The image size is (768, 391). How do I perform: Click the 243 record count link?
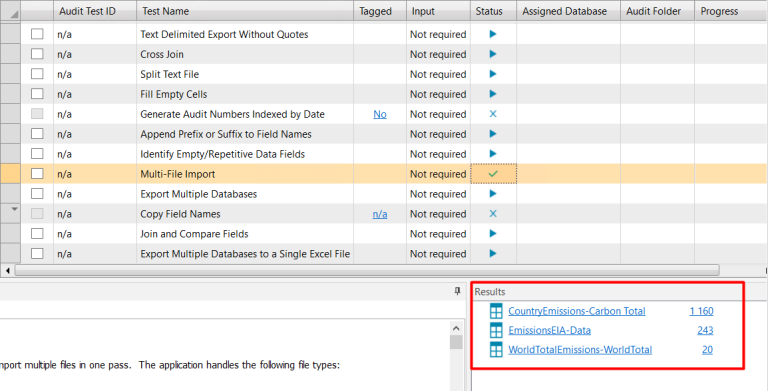point(705,330)
